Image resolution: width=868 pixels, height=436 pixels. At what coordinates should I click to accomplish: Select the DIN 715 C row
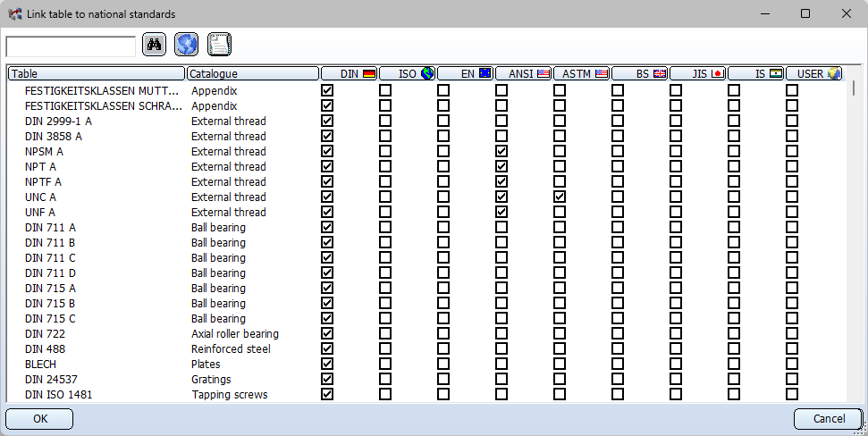50,318
